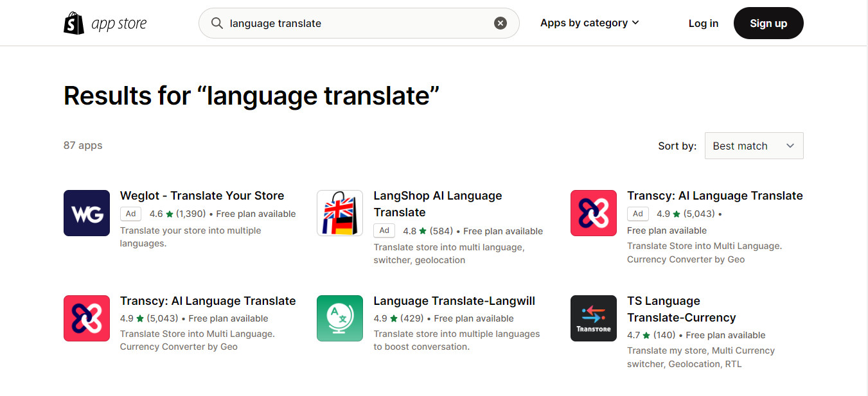Image resolution: width=868 pixels, height=396 pixels.
Task: Click the green star next to Weglot's 4.6 rating
Action: point(170,214)
